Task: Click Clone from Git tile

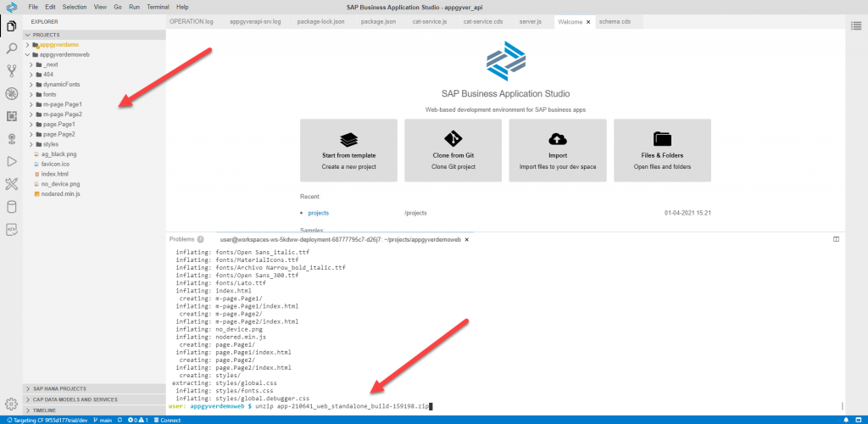Action: (453, 150)
